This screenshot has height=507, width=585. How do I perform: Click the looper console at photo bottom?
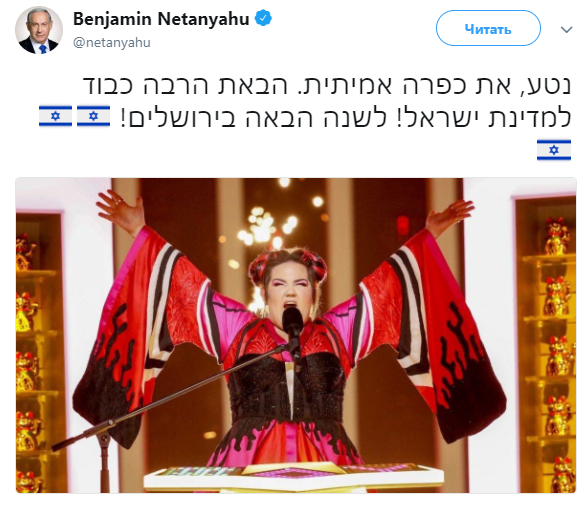tap(294, 477)
